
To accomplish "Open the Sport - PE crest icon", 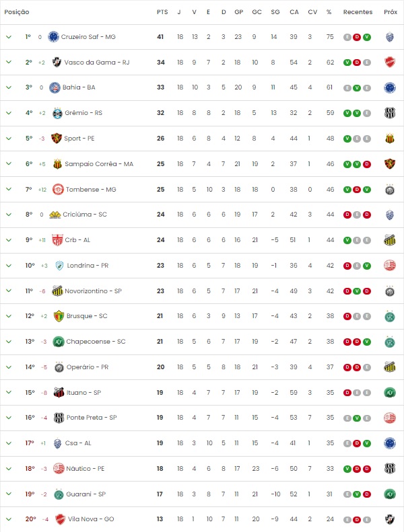I will [x=57, y=139].
